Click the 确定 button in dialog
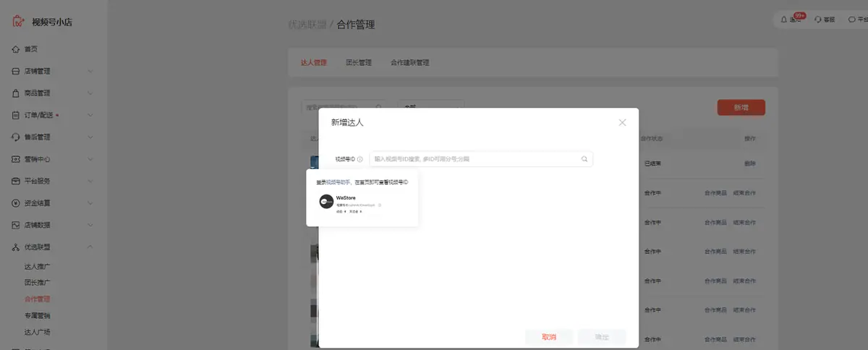Screen dimensions: 868x350 tap(602, 337)
